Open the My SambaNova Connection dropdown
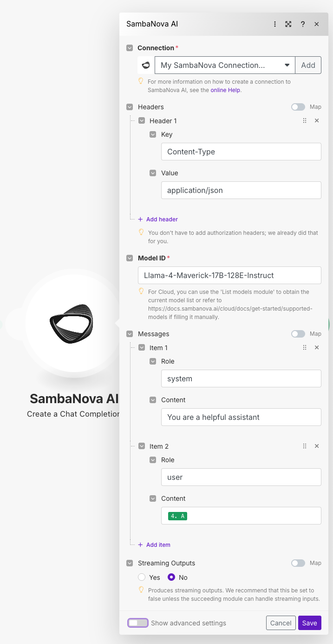 tap(225, 65)
